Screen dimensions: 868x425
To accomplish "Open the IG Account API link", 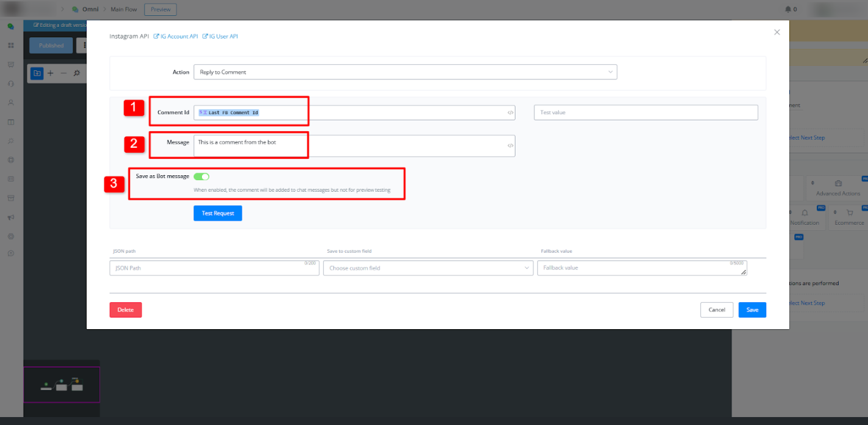I will click(175, 37).
